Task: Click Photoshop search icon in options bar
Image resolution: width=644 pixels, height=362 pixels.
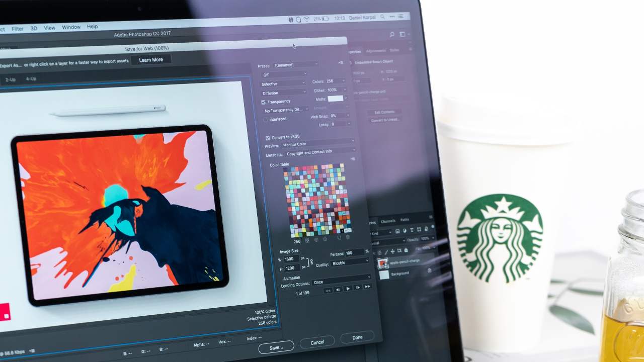Action: click(392, 35)
